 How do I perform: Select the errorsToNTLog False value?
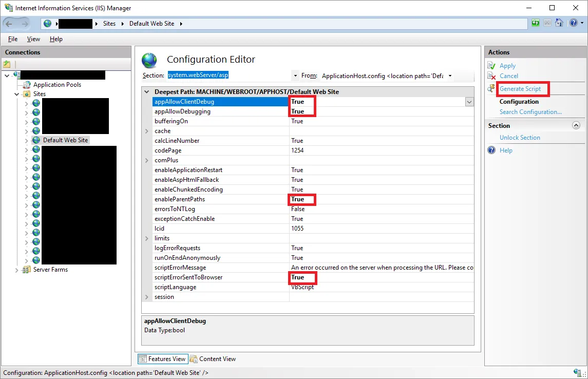(x=298, y=209)
